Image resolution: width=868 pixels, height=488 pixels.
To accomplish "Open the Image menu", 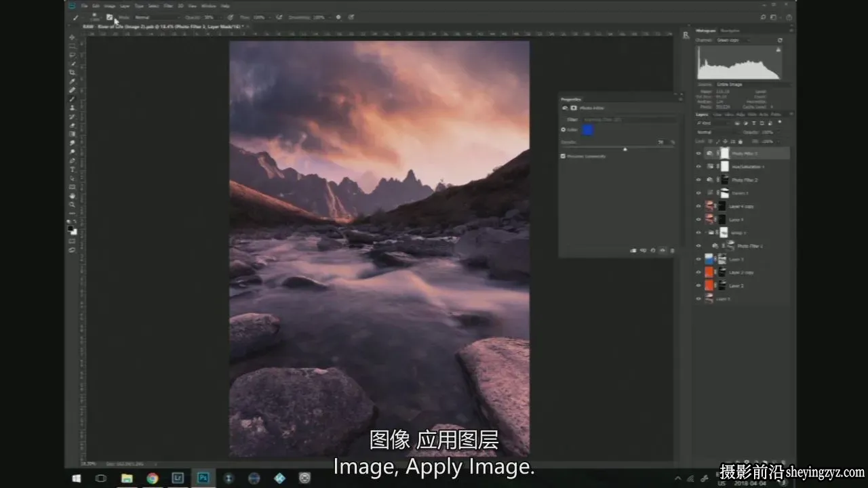I will coord(110,6).
